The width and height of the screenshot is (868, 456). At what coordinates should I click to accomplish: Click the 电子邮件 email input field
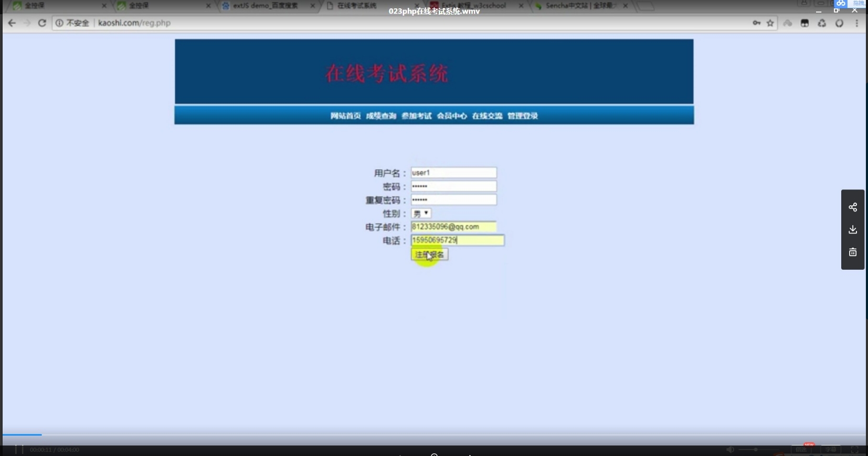pyautogui.click(x=454, y=227)
